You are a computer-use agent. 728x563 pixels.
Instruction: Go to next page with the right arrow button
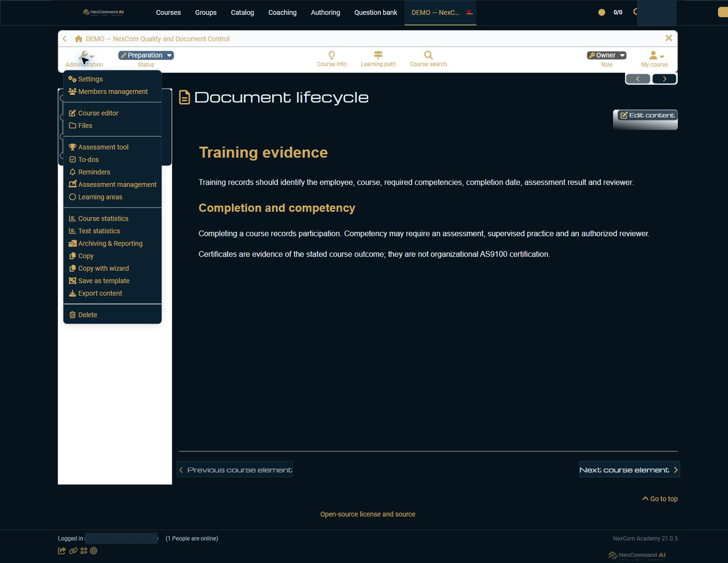[x=664, y=79]
